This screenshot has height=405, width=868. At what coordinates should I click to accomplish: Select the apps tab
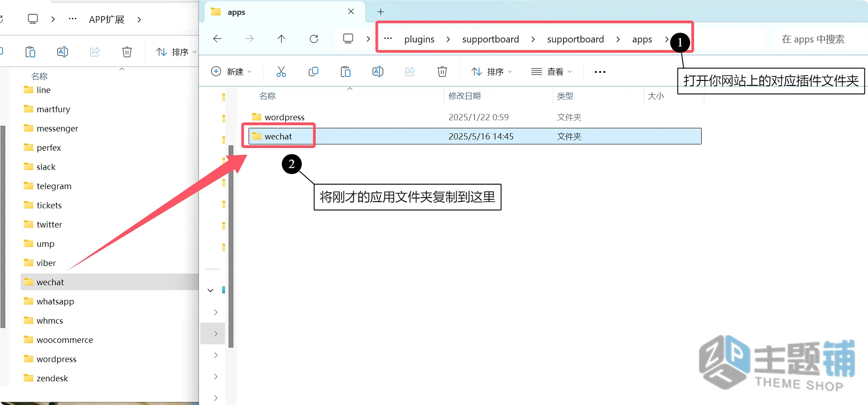pos(284,12)
